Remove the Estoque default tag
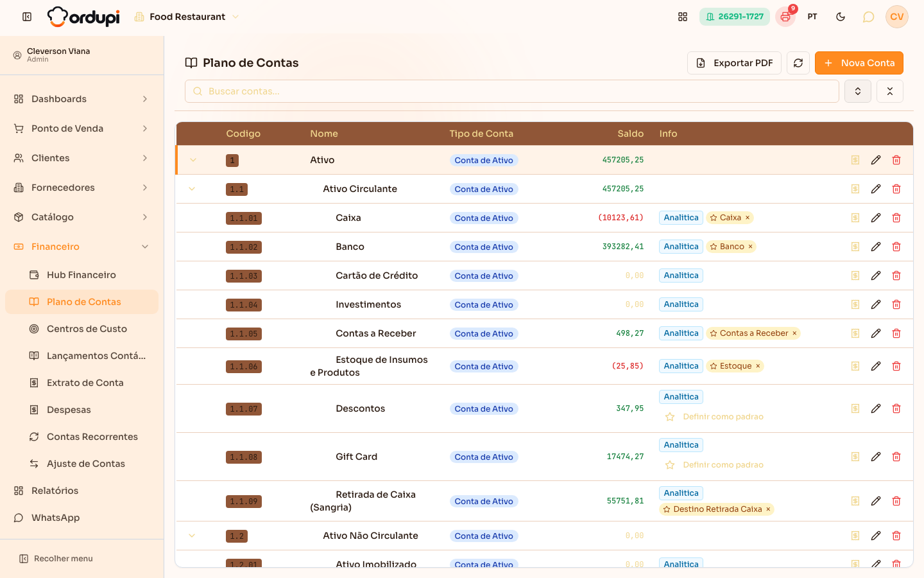Viewport: 924px width, 578px height. [758, 366]
